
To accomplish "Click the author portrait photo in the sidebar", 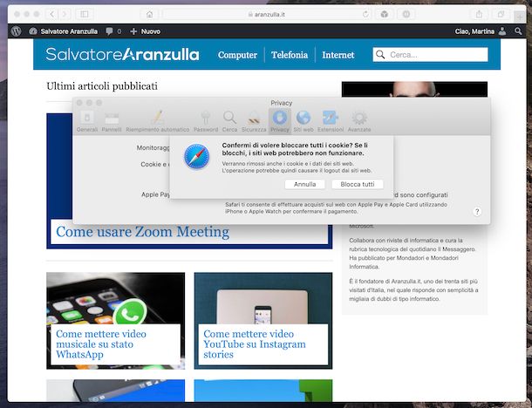I will click(414, 89).
